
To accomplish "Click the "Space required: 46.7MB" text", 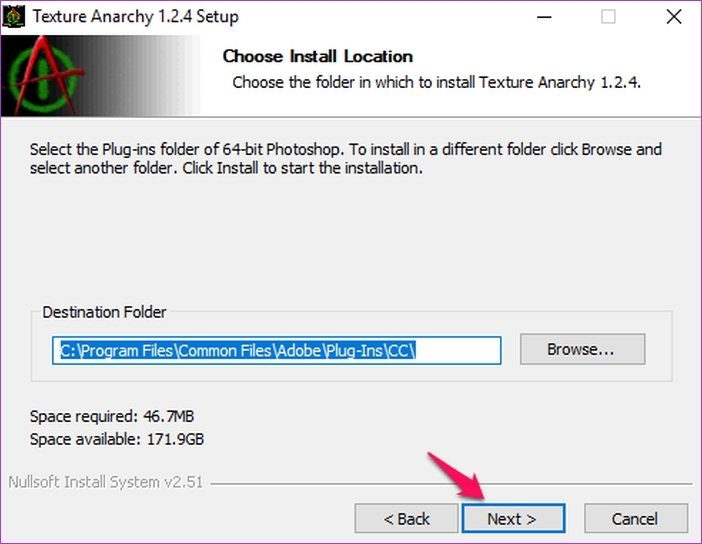I will 112,416.
